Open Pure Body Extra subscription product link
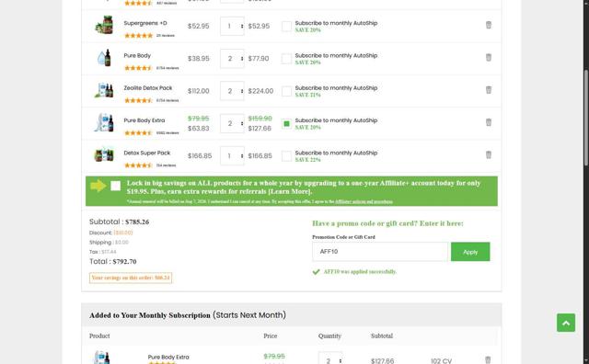Image resolution: width=589 pixels, height=364 pixels. tap(168, 358)
